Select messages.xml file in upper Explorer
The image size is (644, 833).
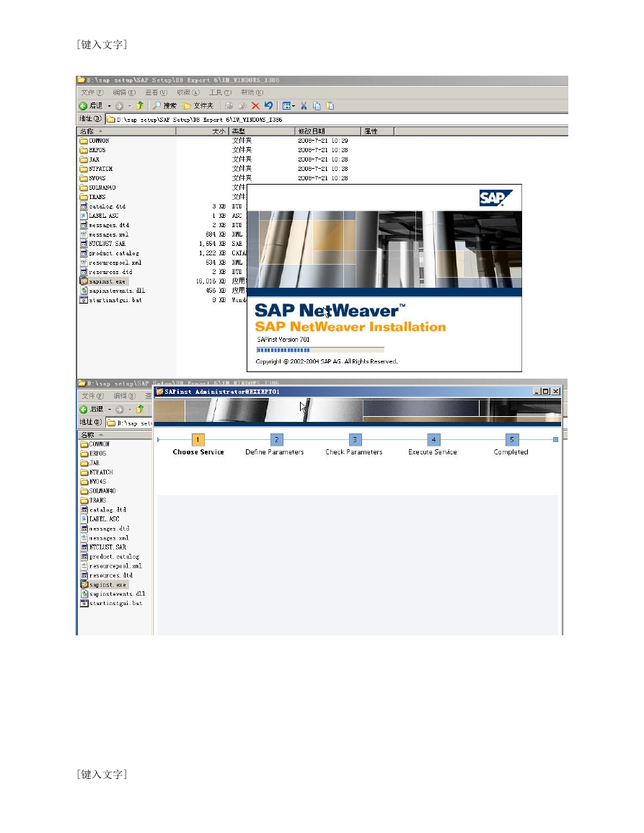[x=104, y=235]
